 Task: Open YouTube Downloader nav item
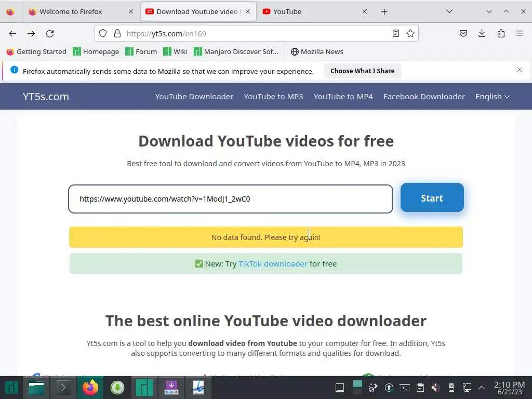pos(194,97)
